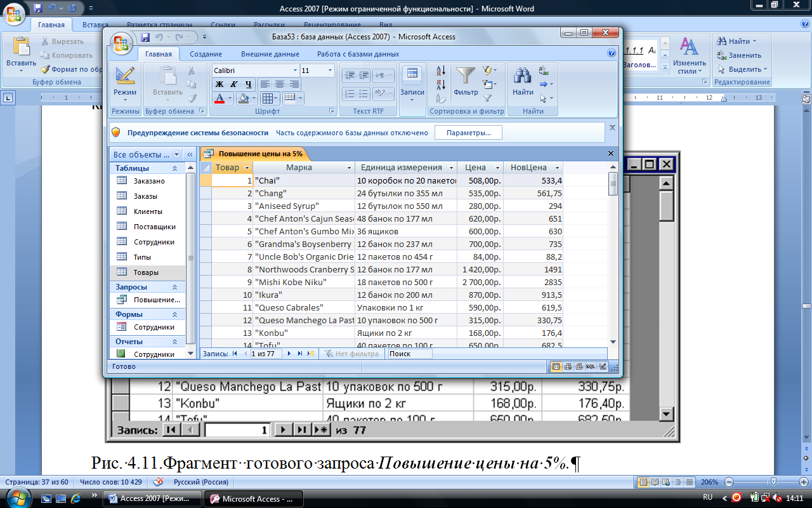
Task: Close the security warning bar
Action: click(612, 128)
